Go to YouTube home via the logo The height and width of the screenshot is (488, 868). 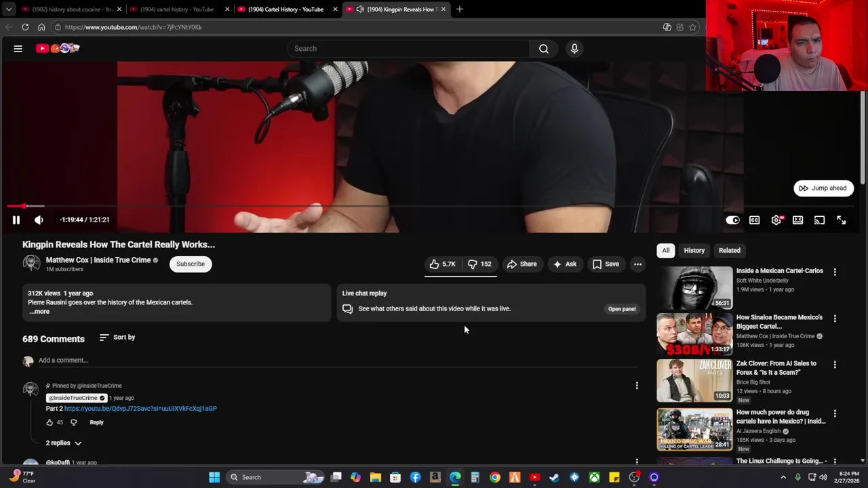click(58, 48)
